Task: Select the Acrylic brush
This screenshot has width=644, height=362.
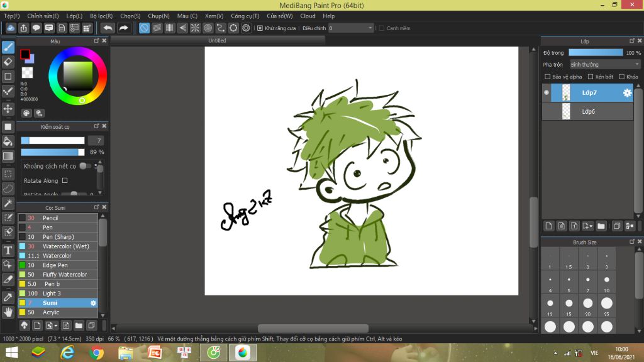Action: point(58,312)
